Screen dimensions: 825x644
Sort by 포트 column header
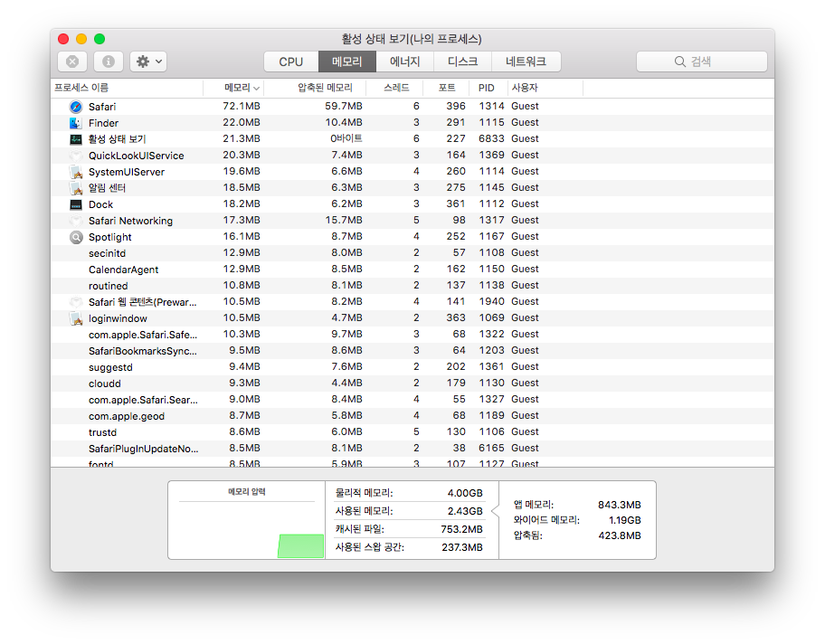pyautogui.click(x=446, y=88)
